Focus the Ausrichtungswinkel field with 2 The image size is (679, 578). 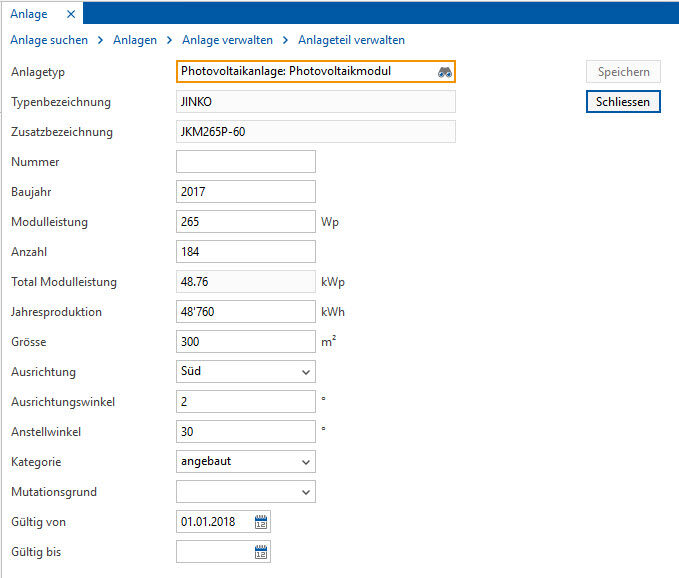point(246,402)
